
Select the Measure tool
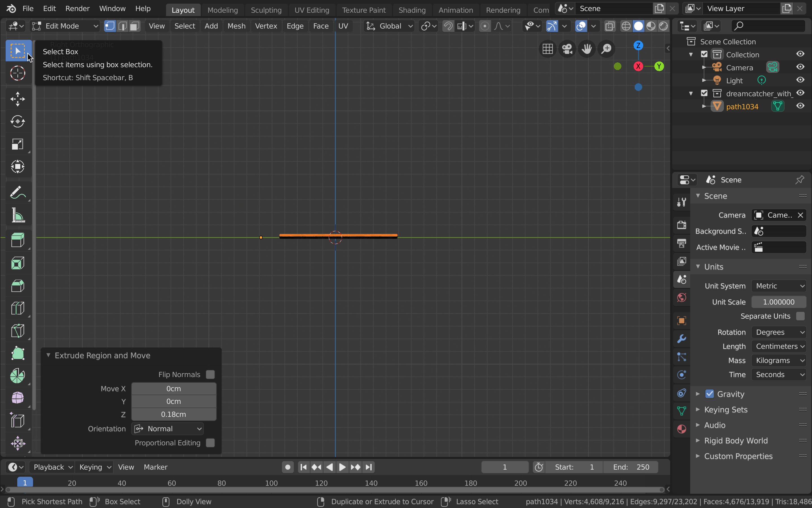click(x=17, y=215)
